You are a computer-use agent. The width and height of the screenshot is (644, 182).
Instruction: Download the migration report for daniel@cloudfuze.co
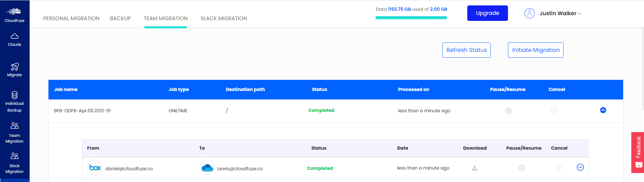(x=475, y=168)
